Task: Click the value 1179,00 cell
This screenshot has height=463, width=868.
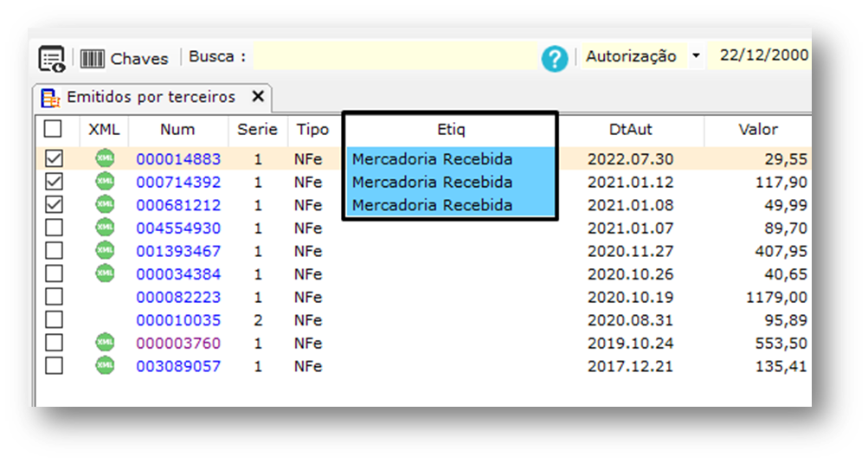Action: click(776, 298)
